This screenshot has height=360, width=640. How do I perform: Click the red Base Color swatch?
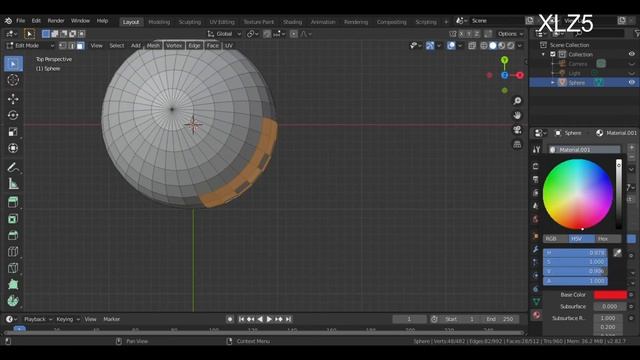pos(610,295)
